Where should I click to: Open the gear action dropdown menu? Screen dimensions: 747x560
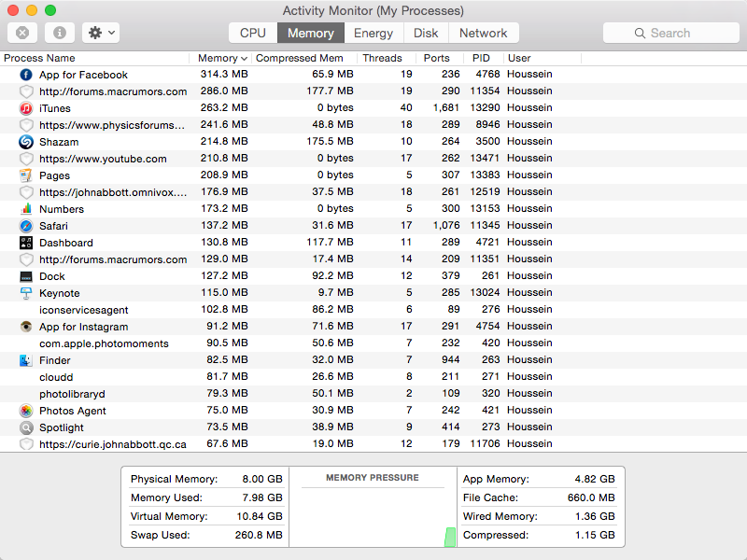(101, 33)
